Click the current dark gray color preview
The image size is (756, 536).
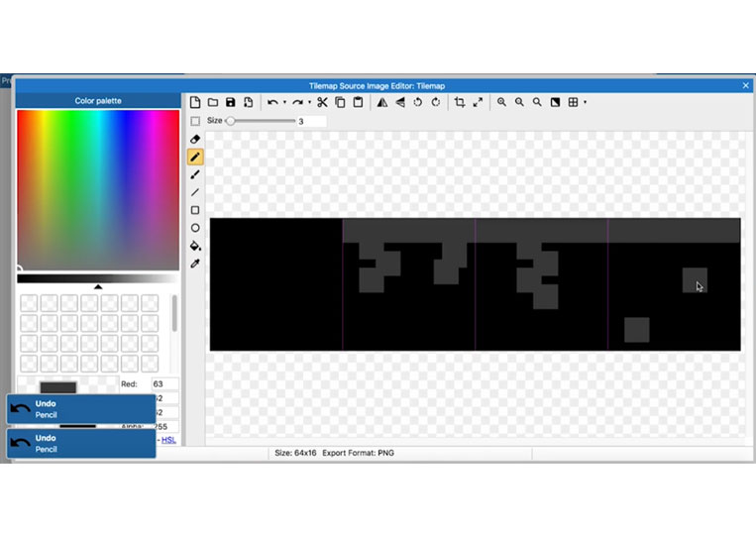[x=57, y=387]
